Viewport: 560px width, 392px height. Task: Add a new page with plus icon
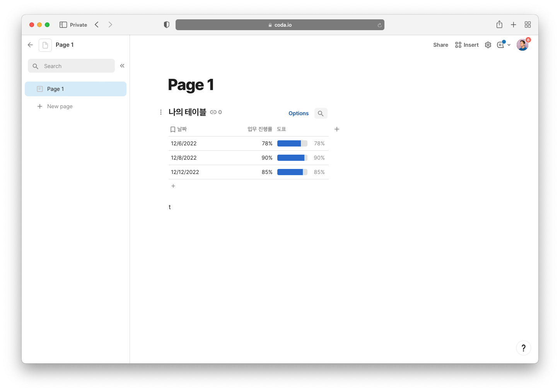click(x=40, y=106)
